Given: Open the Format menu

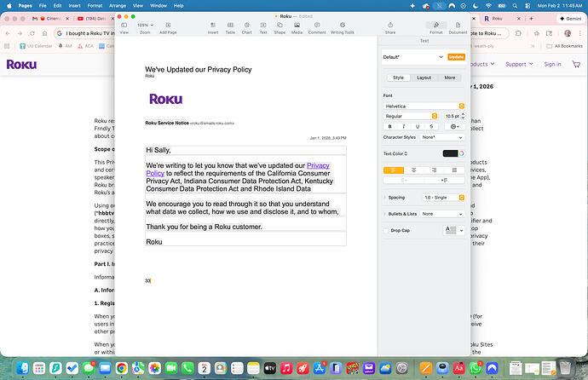Looking at the screenshot, I should 95,6.
